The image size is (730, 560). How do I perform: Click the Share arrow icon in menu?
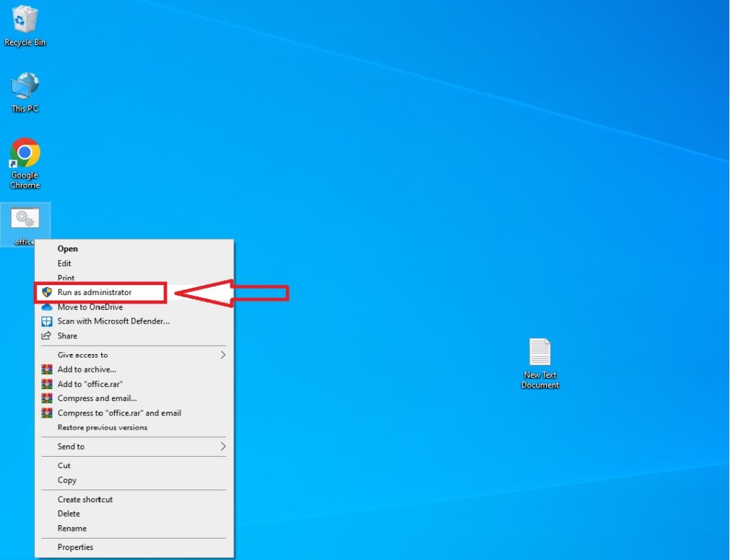tap(46, 336)
